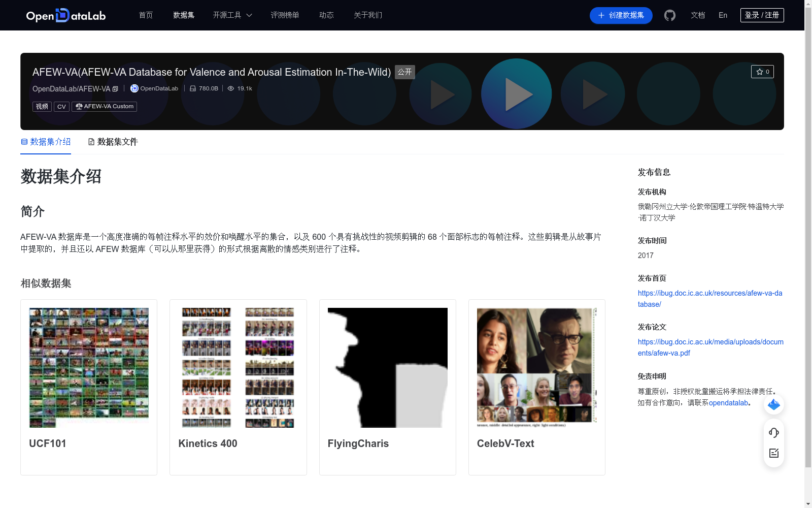The height and width of the screenshot is (508, 812).
Task: Click 登录 / 注册 button
Action: point(762,15)
